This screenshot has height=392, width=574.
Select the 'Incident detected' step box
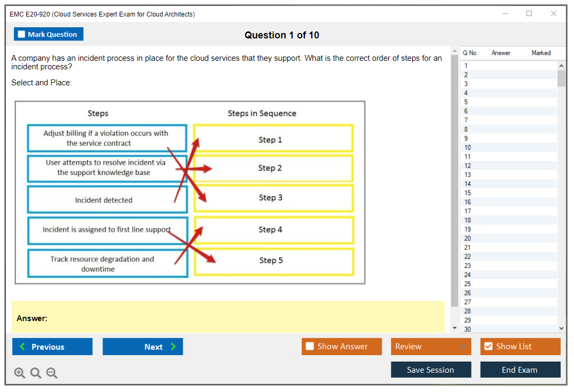[x=107, y=200]
